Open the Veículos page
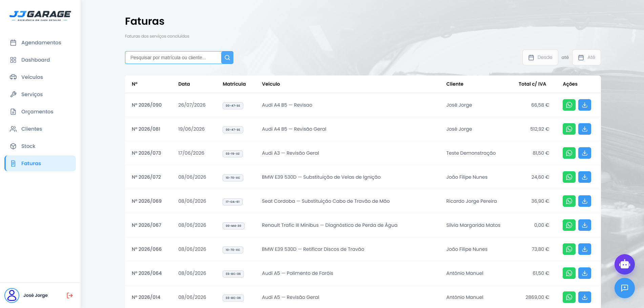 pos(40,77)
